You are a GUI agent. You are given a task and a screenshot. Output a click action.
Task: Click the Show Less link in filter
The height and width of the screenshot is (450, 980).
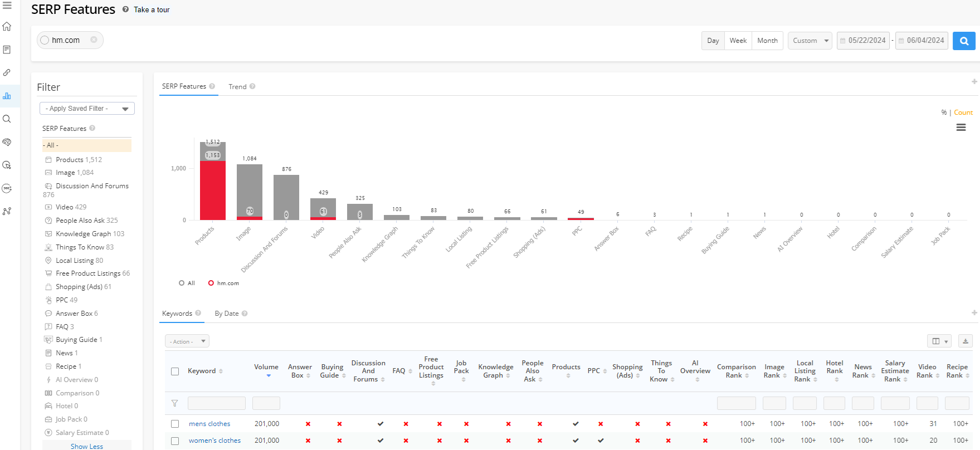point(87,446)
